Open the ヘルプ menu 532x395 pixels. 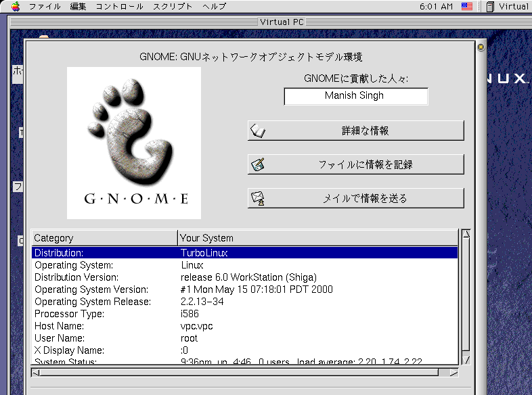point(214,6)
